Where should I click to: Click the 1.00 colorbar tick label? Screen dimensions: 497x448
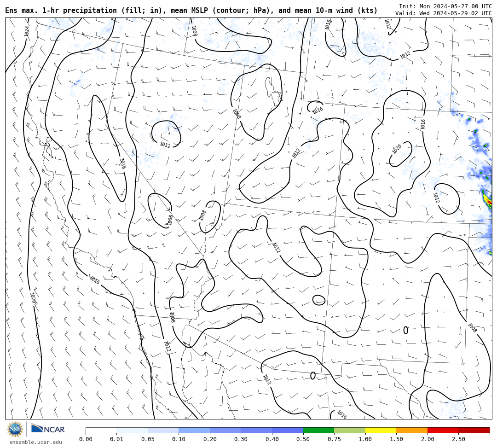365,439
